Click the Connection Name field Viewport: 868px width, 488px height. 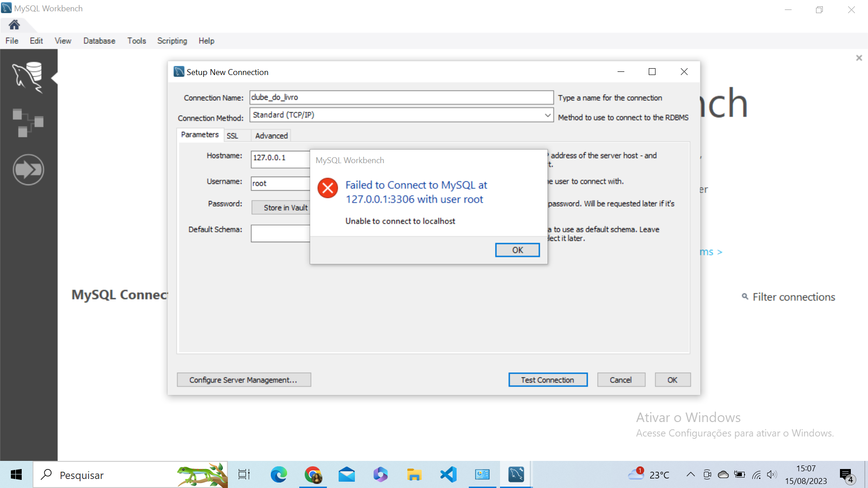coord(401,97)
